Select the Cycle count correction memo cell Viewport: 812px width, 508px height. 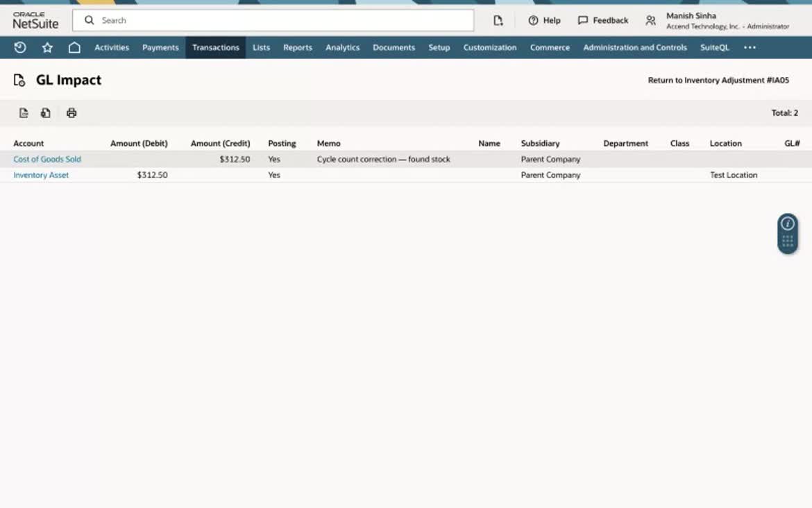point(383,160)
